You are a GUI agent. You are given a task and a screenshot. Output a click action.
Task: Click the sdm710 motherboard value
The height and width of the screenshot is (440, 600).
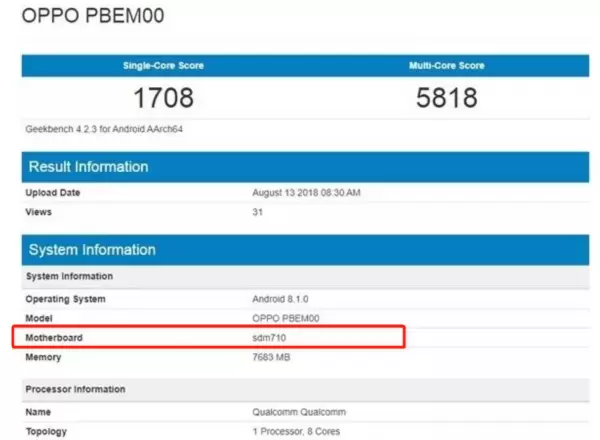(270, 339)
